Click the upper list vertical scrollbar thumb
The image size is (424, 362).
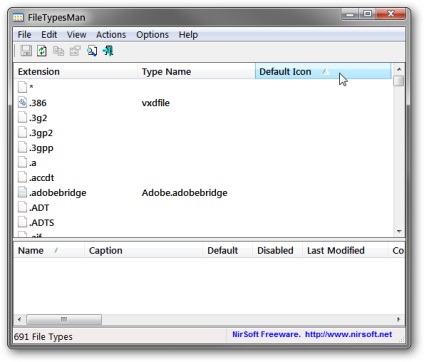[399, 81]
